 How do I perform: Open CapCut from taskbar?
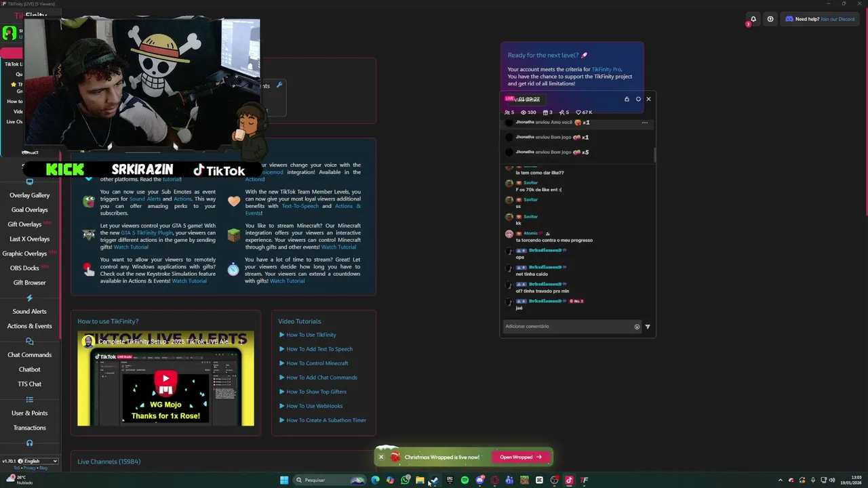click(539, 480)
